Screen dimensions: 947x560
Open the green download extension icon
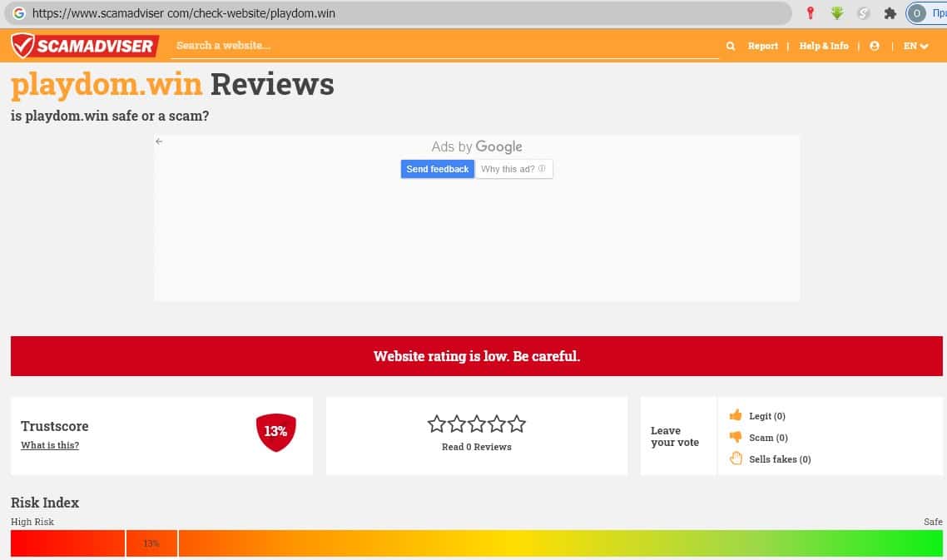point(837,12)
